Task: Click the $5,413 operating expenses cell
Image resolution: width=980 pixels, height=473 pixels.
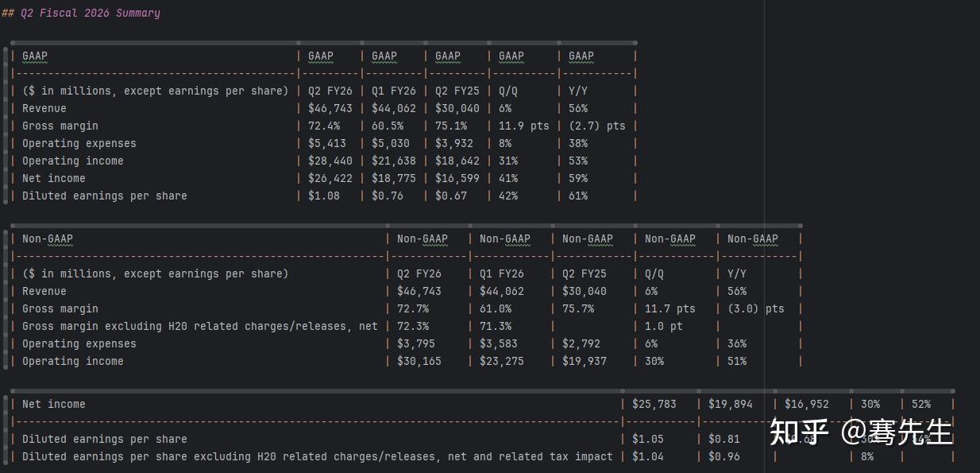Action: point(326,143)
